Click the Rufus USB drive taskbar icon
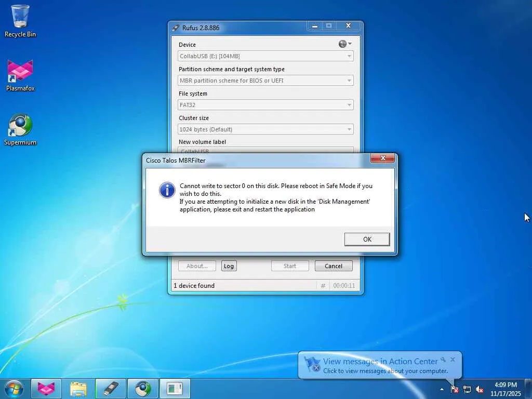The image size is (532, 399). [111, 389]
